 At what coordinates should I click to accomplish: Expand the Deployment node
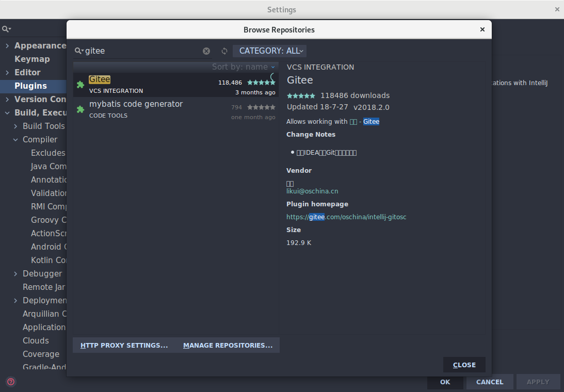pyautogui.click(x=15, y=300)
